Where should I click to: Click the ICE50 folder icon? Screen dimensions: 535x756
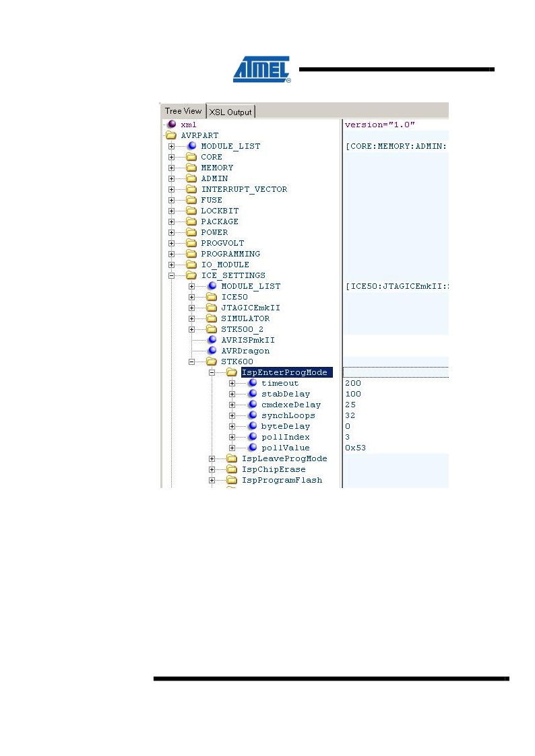tap(212, 297)
